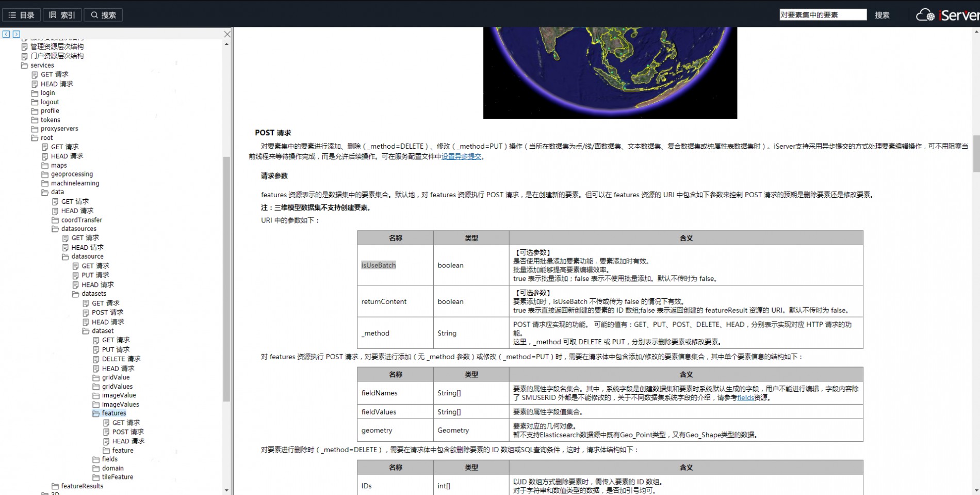Click the globe image thumbnail

point(610,73)
